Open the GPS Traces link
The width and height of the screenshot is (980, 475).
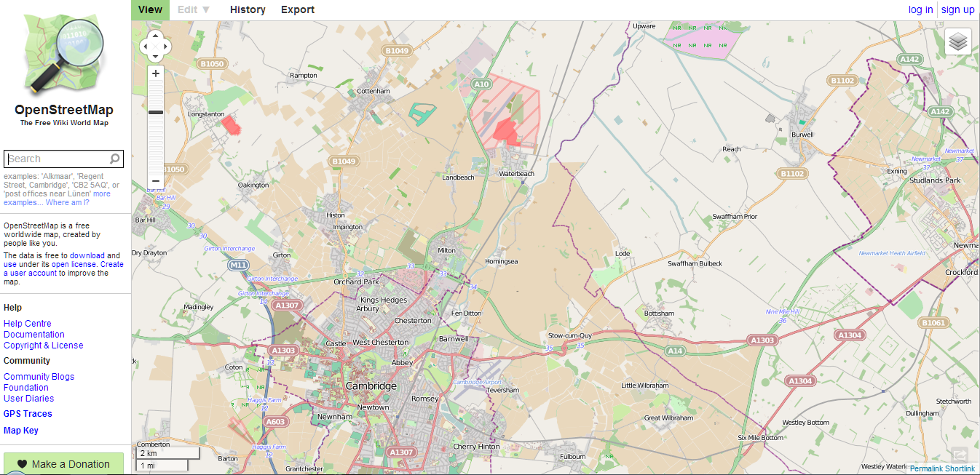pyautogui.click(x=28, y=414)
